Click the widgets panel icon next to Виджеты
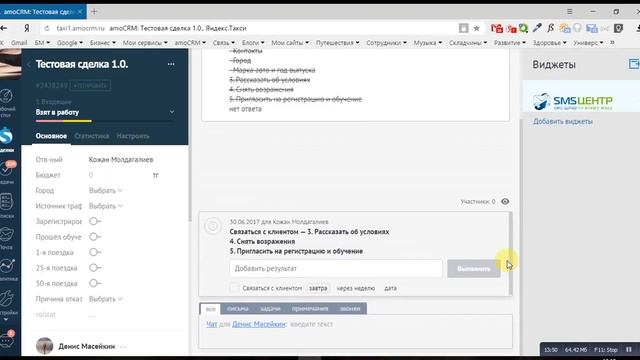Screen dimensions: 640x360 pyautogui.click(x=634, y=64)
